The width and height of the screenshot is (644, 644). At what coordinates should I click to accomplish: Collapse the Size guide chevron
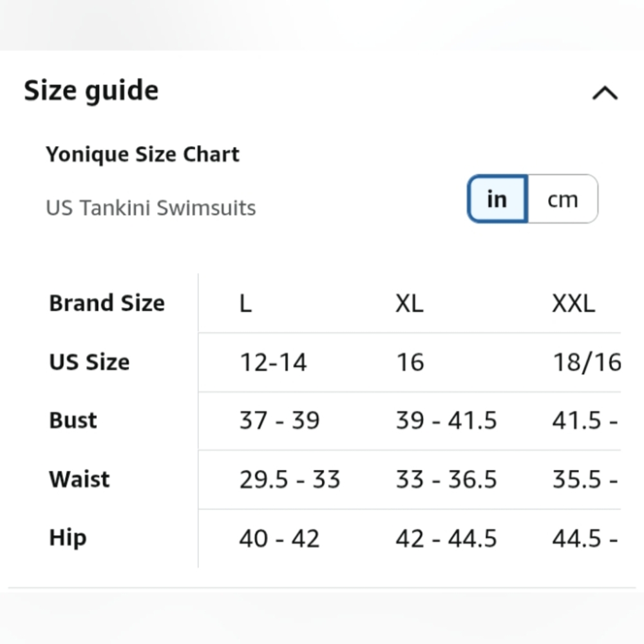point(605,93)
